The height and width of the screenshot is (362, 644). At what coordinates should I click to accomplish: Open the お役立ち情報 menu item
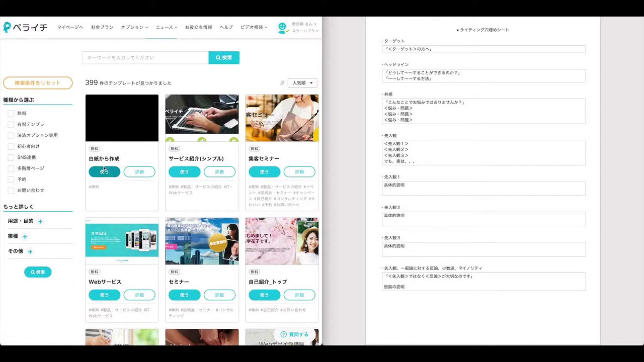point(198,27)
